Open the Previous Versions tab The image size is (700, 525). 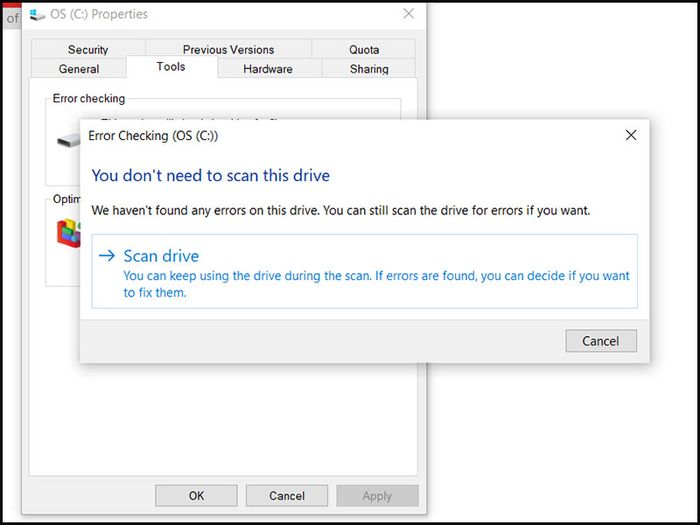(x=229, y=49)
